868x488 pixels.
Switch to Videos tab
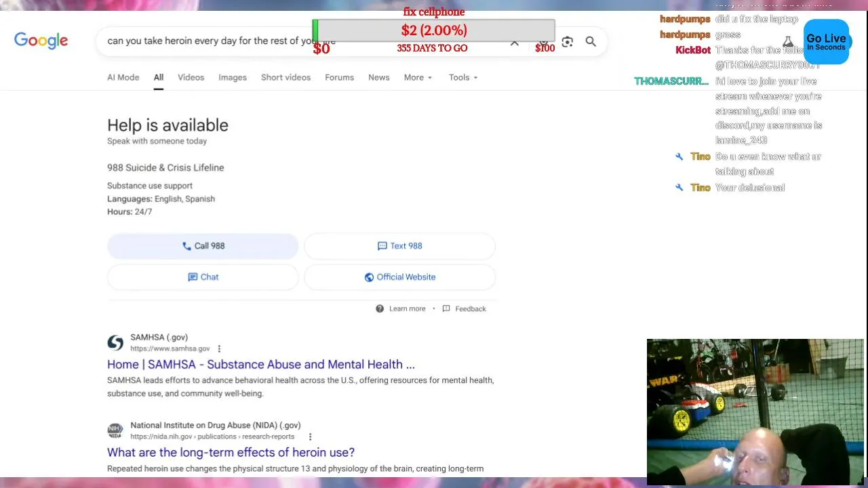(191, 77)
